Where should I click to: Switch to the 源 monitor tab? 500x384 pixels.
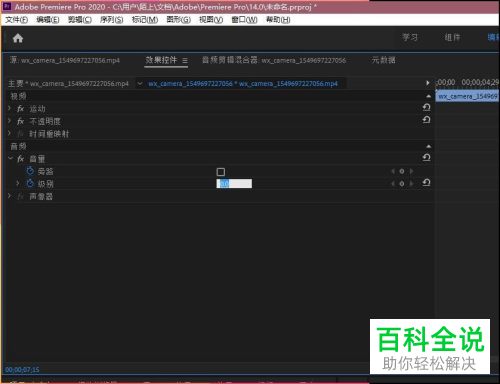[65, 60]
